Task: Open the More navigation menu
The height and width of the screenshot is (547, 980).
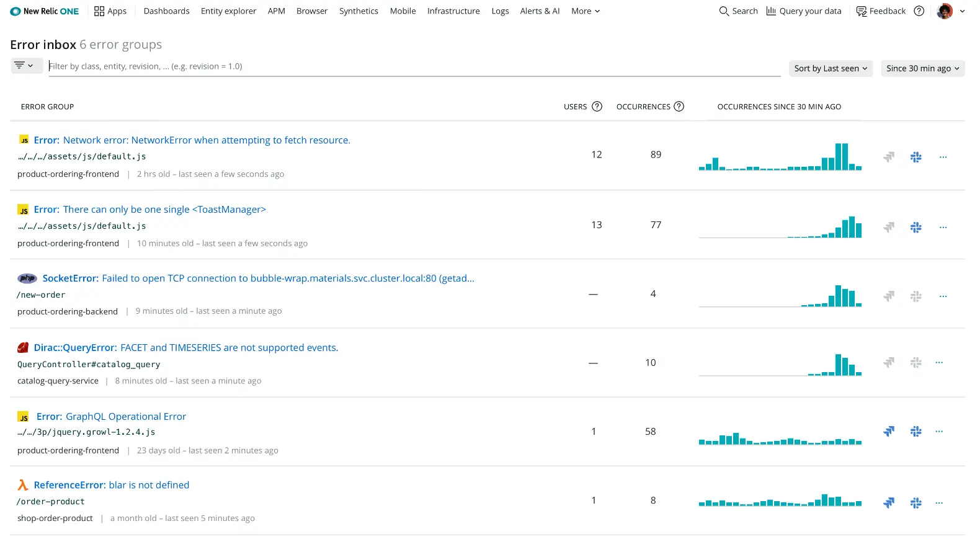Action: click(585, 11)
